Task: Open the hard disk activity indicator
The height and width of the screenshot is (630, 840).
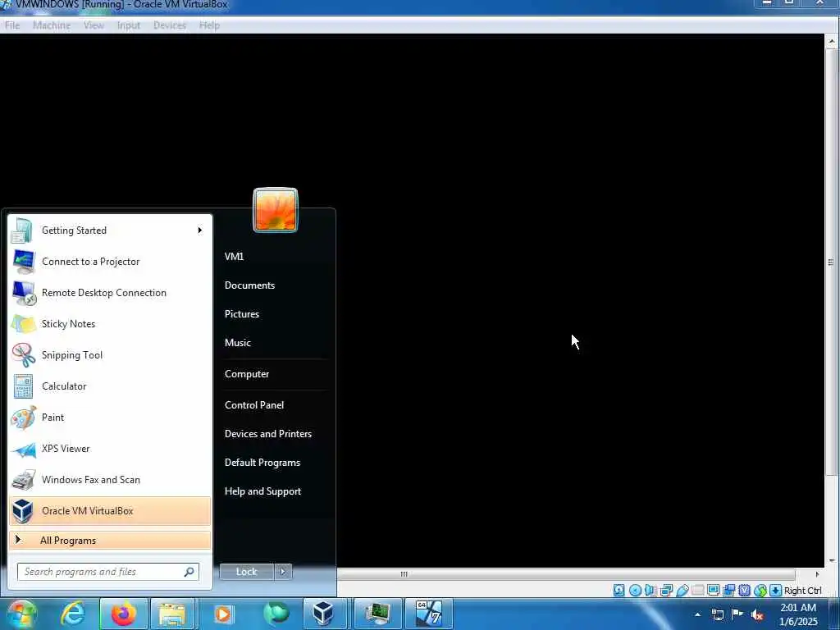Action: pyautogui.click(x=619, y=591)
